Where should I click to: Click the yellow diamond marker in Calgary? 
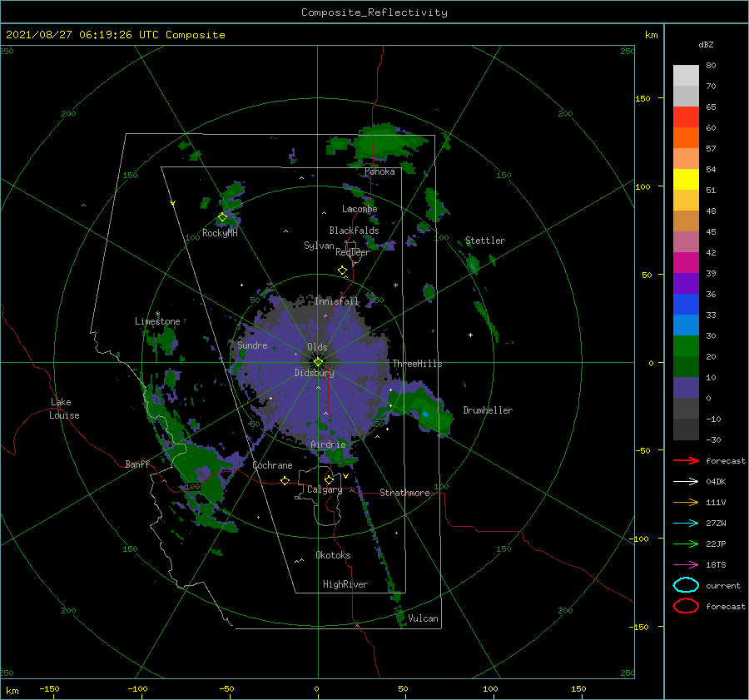[329, 479]
